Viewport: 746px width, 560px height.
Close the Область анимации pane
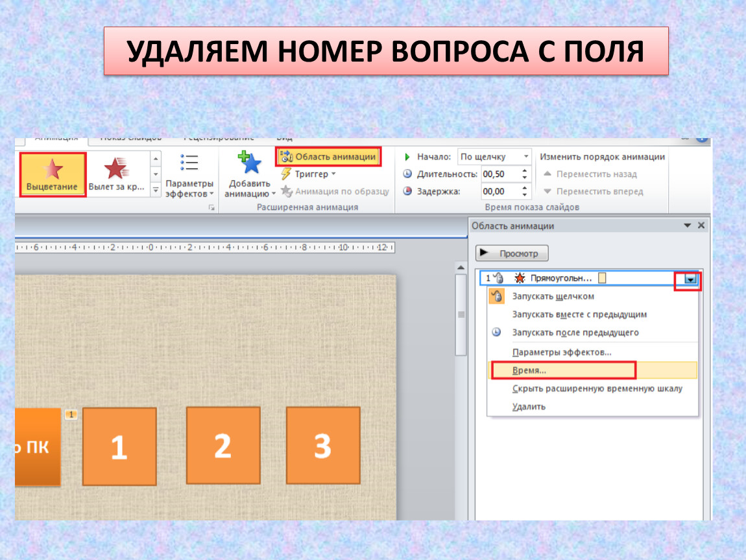[701, 226]
